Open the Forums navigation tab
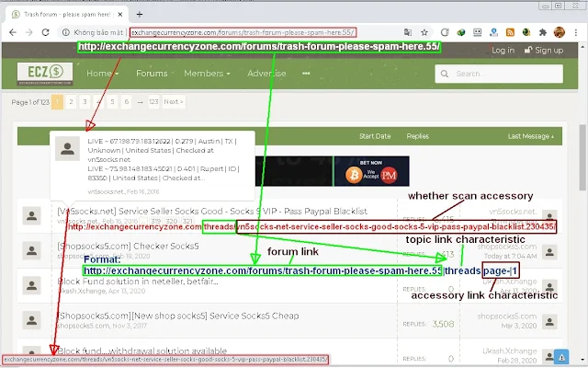 click(152, 74)
